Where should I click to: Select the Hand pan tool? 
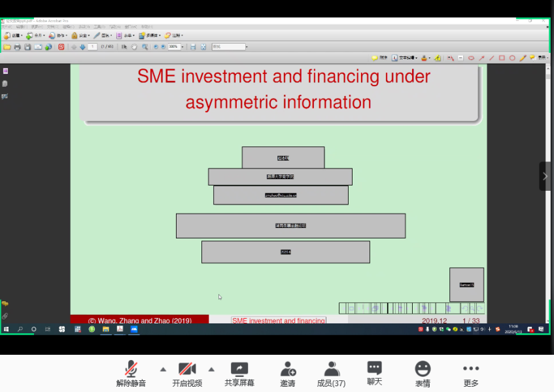[134, 47]
